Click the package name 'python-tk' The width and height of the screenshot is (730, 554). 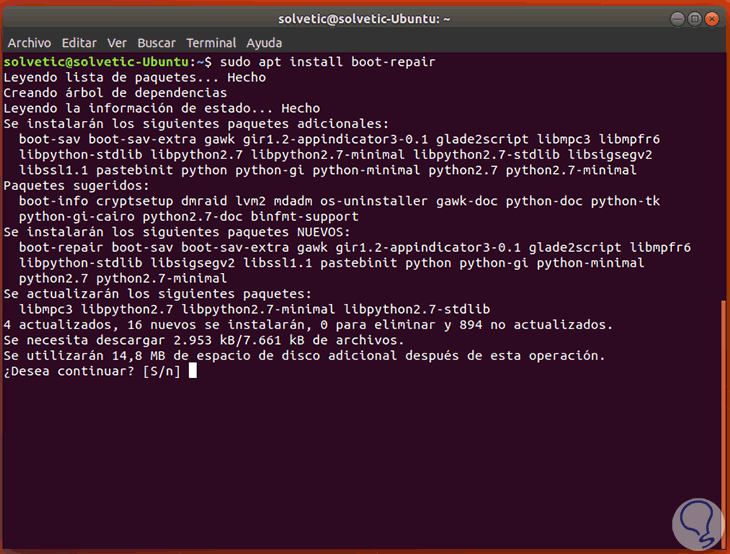[625, 201]
